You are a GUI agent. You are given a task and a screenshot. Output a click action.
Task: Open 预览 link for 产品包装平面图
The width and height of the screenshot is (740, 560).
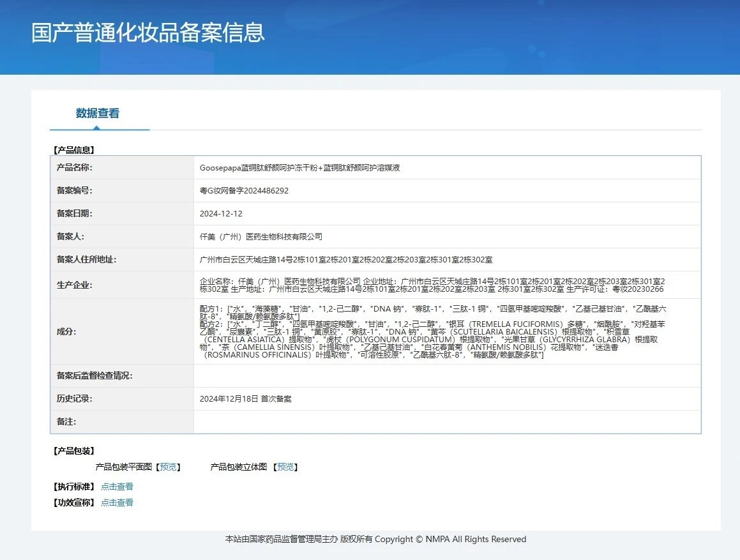coord(168,467)
